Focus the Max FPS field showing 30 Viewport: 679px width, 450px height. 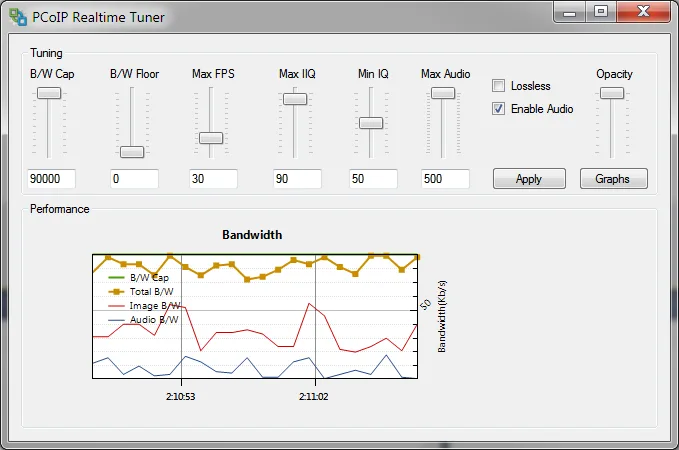[x=213, y=179]
